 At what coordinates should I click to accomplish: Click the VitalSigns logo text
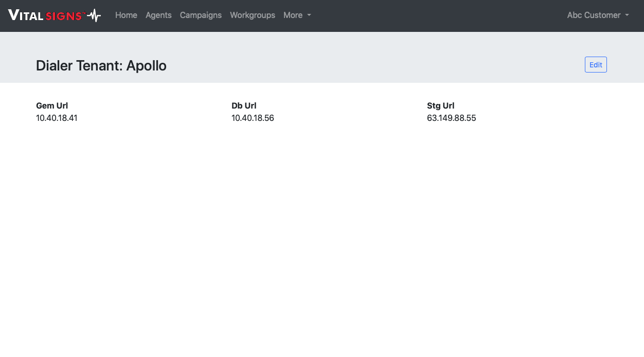pyautogui.click(x=46, y=15)
